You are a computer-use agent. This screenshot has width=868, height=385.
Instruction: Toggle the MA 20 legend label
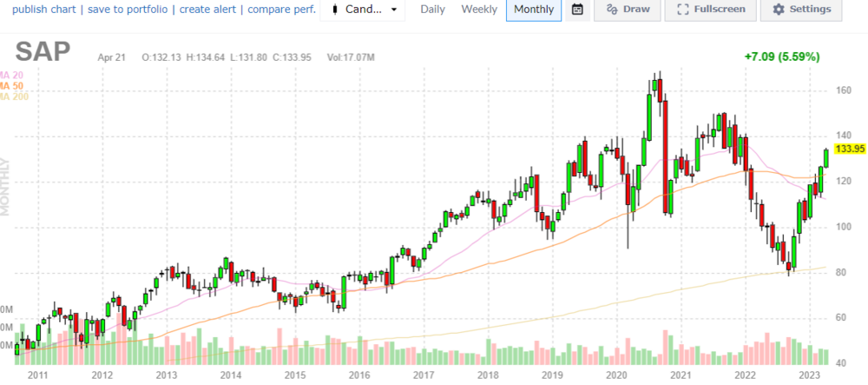click(11, 76)
